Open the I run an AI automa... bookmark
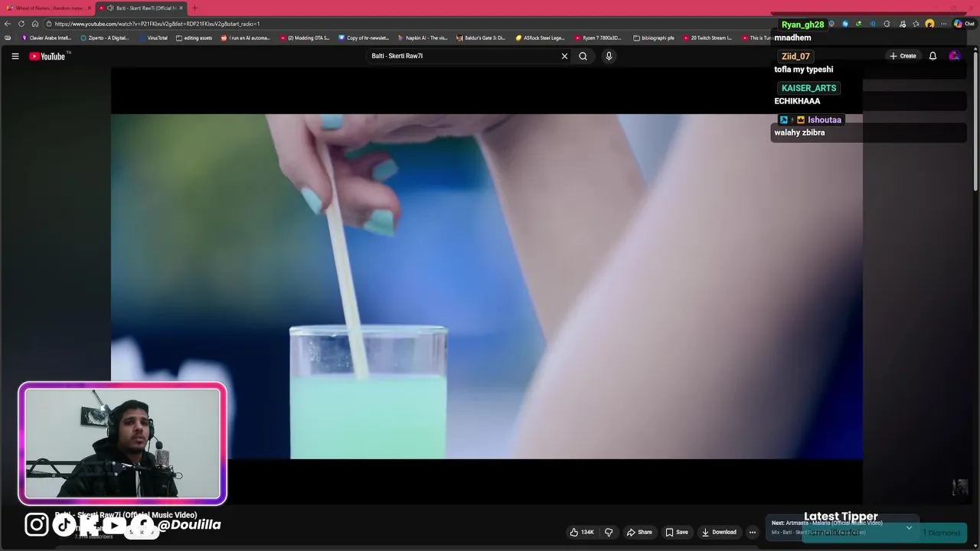Image resolution: width=980 pixels, height=551 pixels. (x=246, y=37)
